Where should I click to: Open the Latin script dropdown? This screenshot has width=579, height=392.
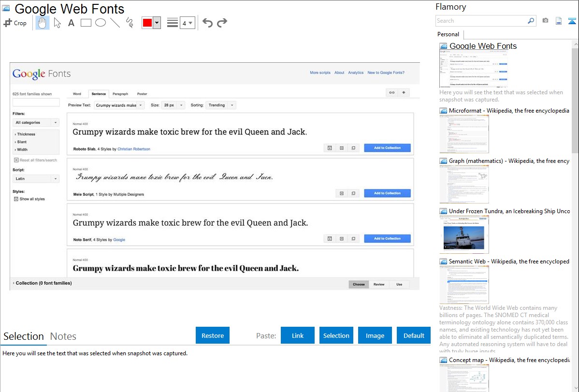point(36,179)
